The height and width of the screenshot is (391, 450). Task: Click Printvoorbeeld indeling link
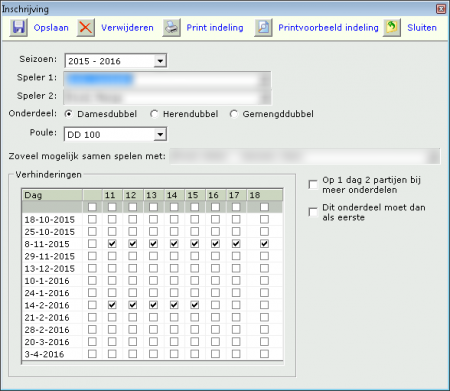pos(328,28)
